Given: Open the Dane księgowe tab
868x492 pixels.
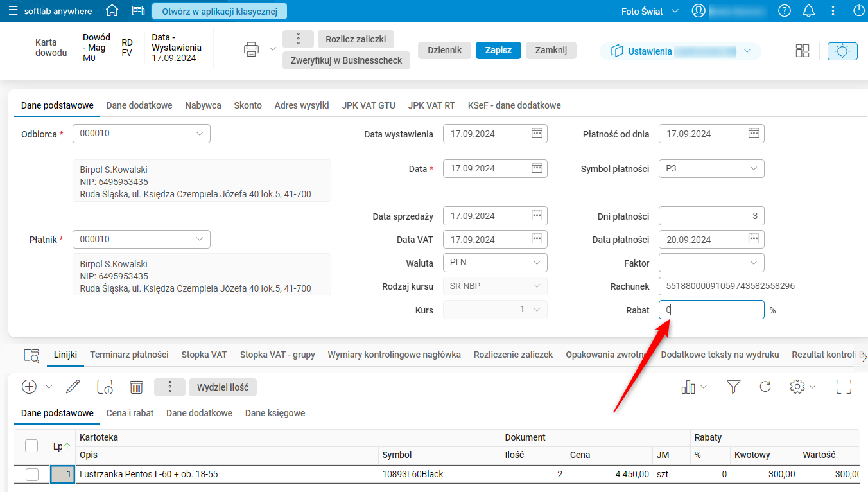Looking at the screenshot, I should click(x=275, y=413).
